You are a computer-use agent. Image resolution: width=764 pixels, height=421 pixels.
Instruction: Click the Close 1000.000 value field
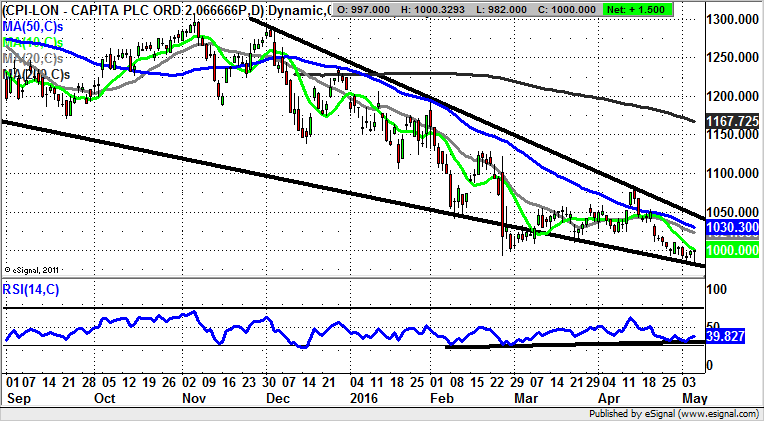591,10
